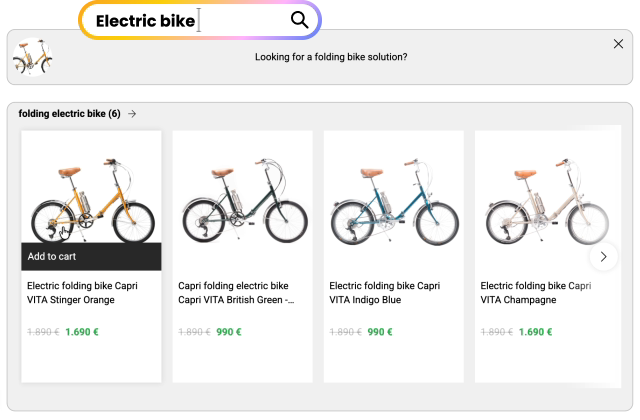Click crossed-out 1.890 € on Champagne card
The height and width of the screenshot is (420, 640).
click(x=497, y=332)
